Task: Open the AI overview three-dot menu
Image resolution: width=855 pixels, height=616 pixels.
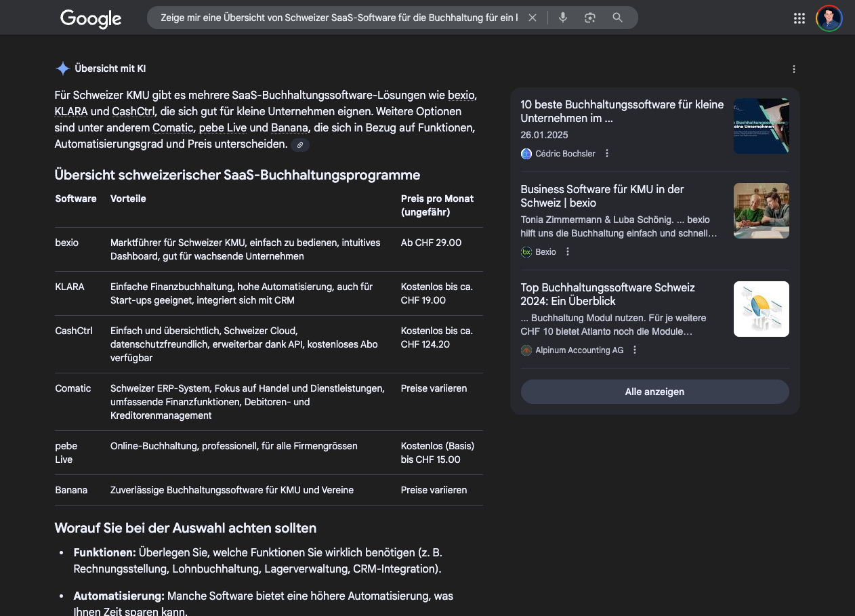Action: (794, 69)
